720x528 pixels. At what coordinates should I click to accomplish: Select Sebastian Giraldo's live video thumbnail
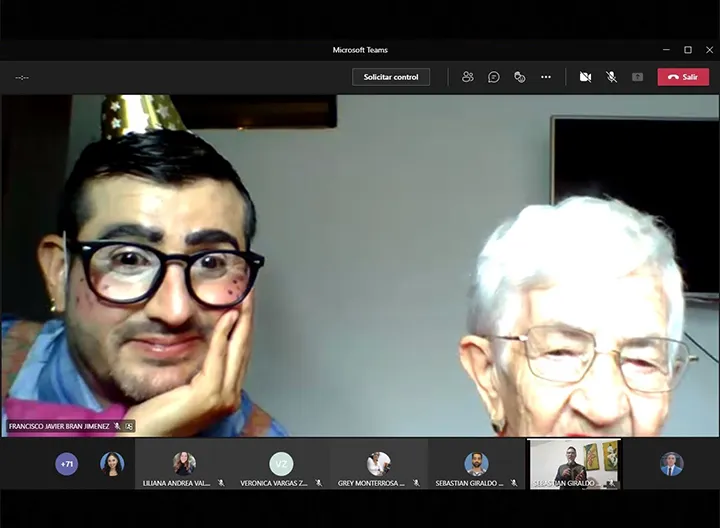[x=574, y=464]
